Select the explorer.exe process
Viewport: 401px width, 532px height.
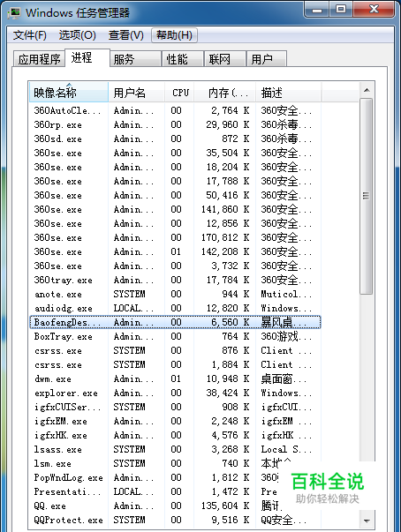click(175, 393)
